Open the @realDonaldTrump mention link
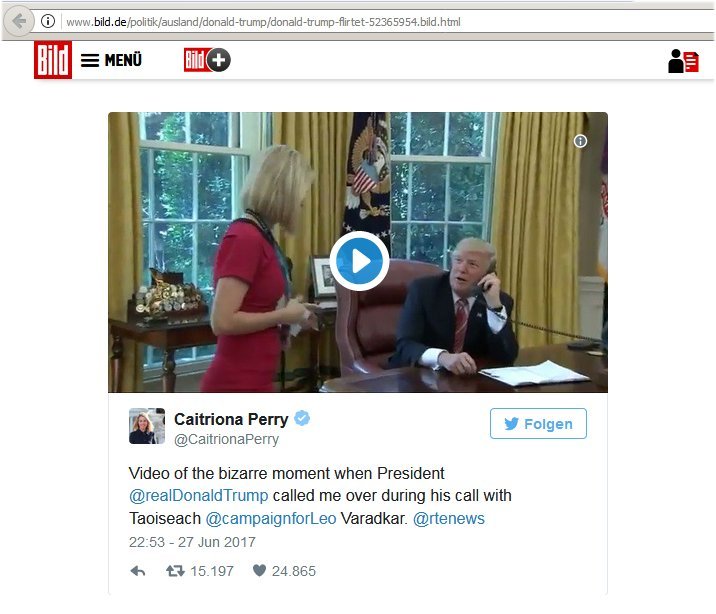This screenshot has width=716, height=614. (198, 495)
